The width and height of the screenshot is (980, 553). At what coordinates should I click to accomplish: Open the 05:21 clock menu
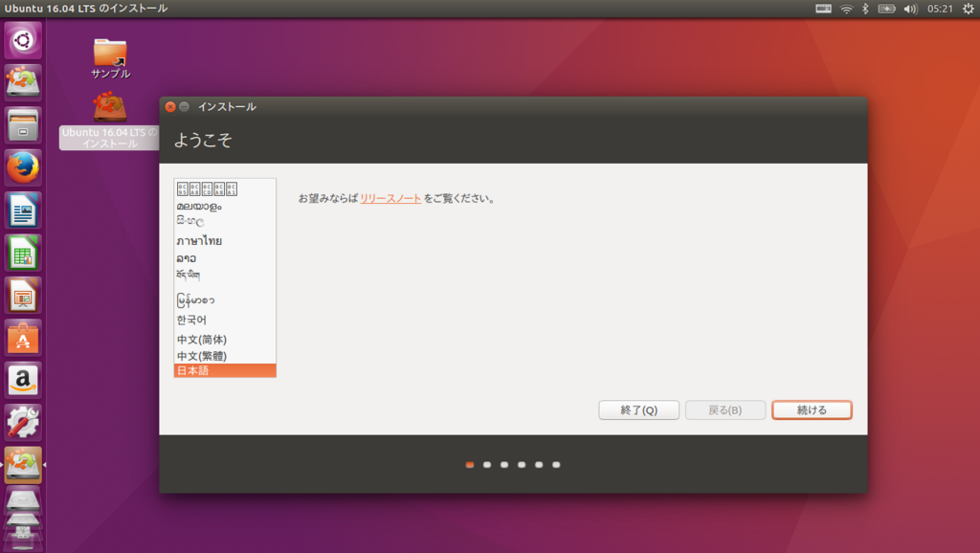pos(940,9)
